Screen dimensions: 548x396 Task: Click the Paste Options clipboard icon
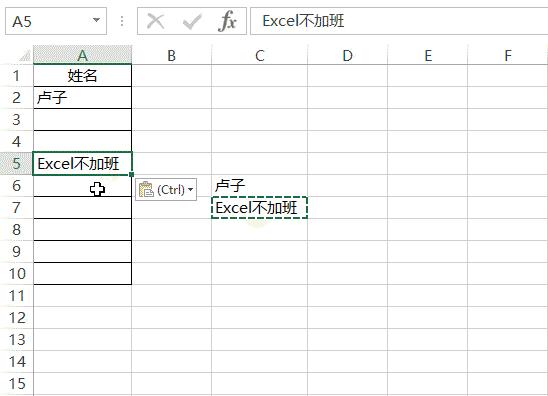point(146,189)
